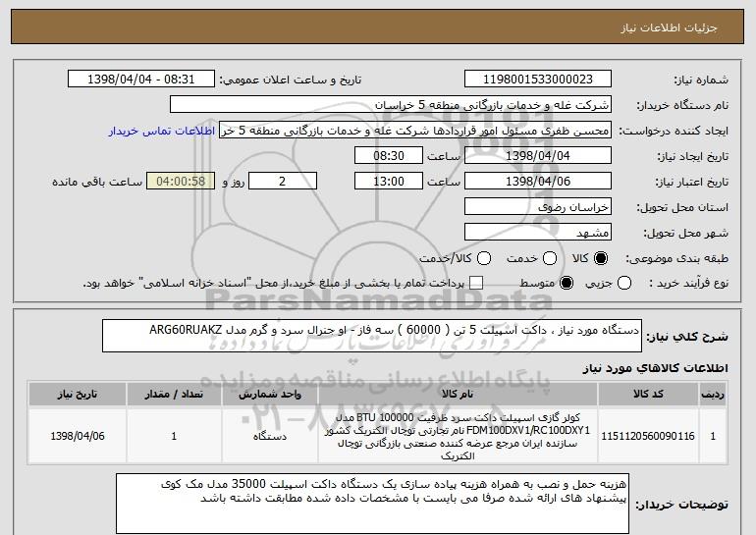
Task: Select the خدمت radio button
Action: (x=550, y=259)
